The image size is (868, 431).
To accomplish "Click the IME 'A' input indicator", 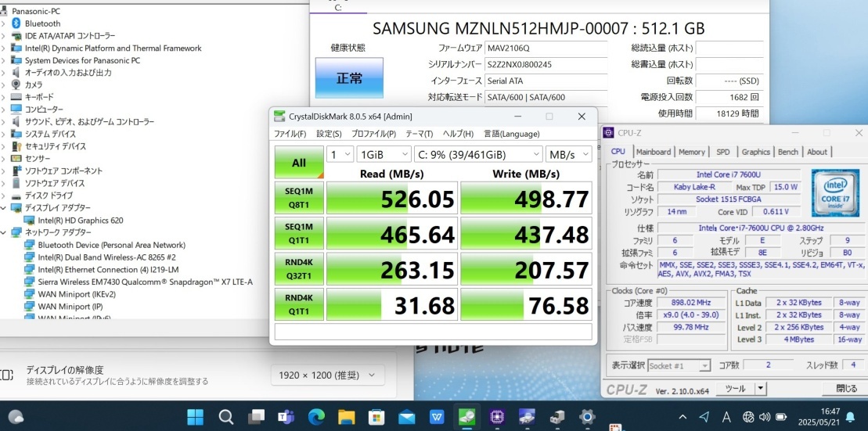I will tap(727, 417).
